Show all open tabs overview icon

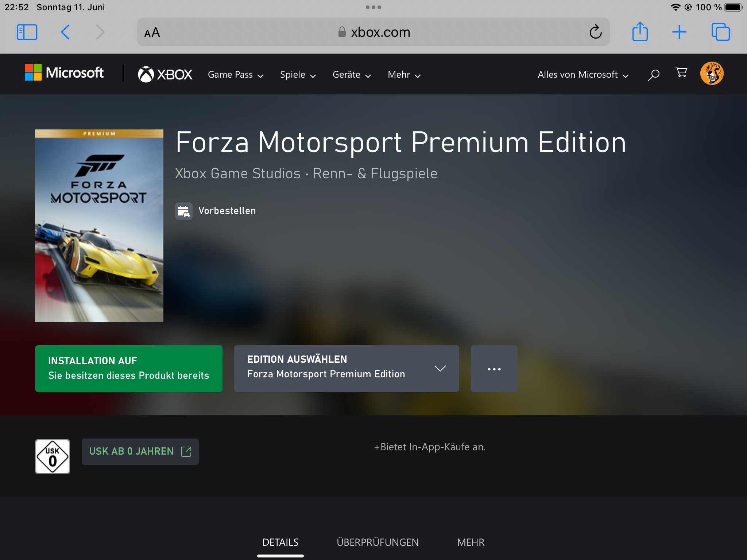[x=720, y=32]
